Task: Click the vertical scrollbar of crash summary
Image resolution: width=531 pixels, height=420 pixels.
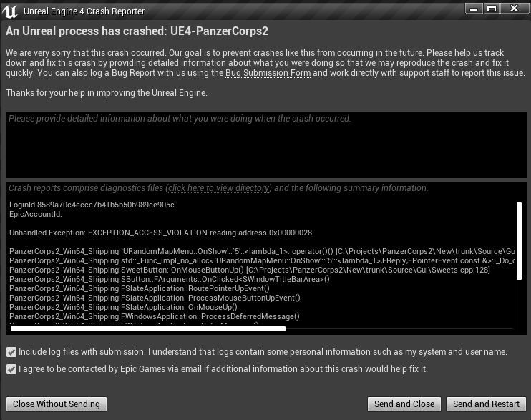Action: (519, 241)
